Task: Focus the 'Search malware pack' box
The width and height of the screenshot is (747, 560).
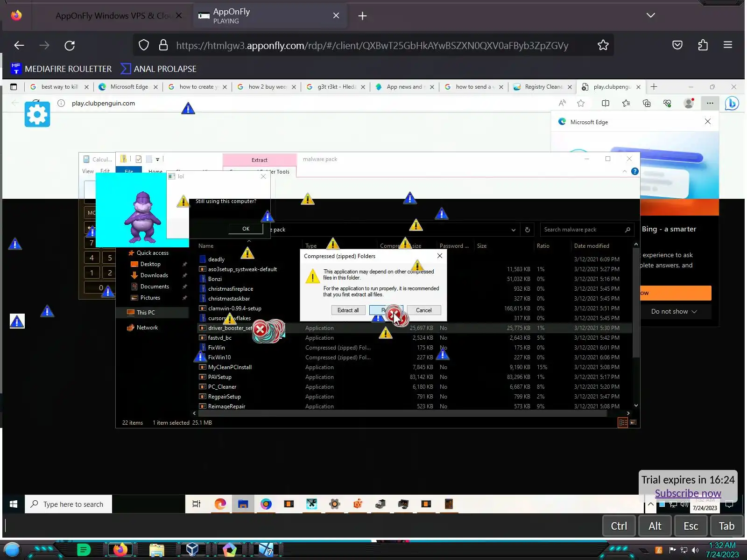Action: pos(587,230)
